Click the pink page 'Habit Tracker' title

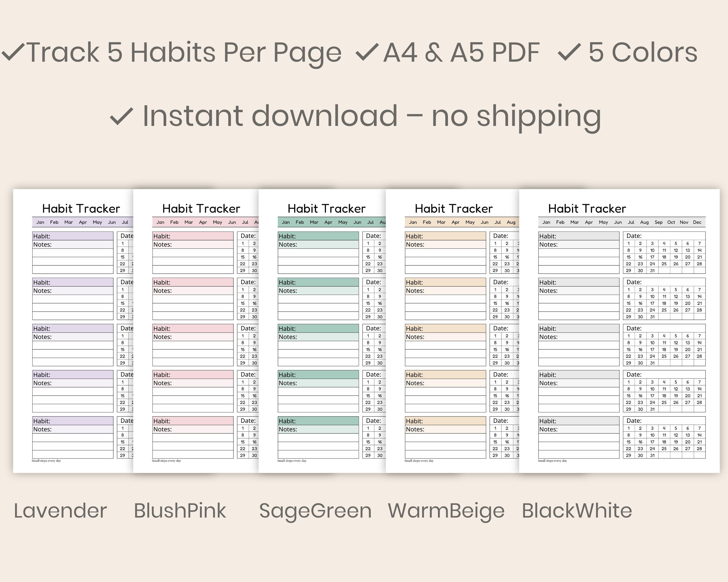pyautogui.click(x=201, y=208)
